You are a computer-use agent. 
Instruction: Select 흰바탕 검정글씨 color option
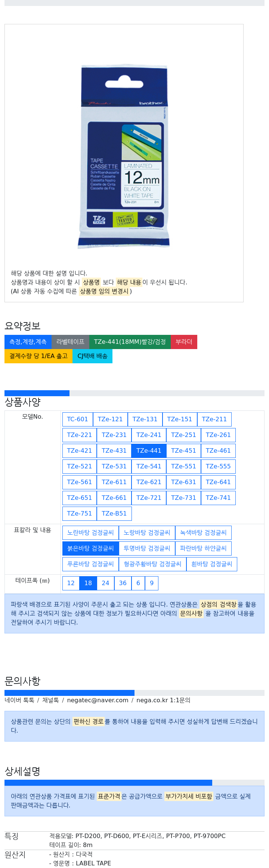tap(211, 564)
